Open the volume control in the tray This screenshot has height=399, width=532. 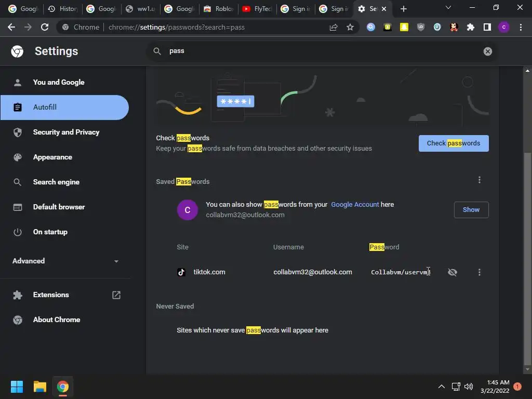[469, 387]
